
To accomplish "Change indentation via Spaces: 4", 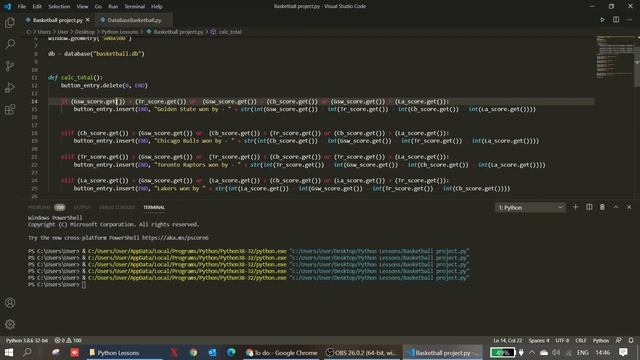I will tap(539, 340).
